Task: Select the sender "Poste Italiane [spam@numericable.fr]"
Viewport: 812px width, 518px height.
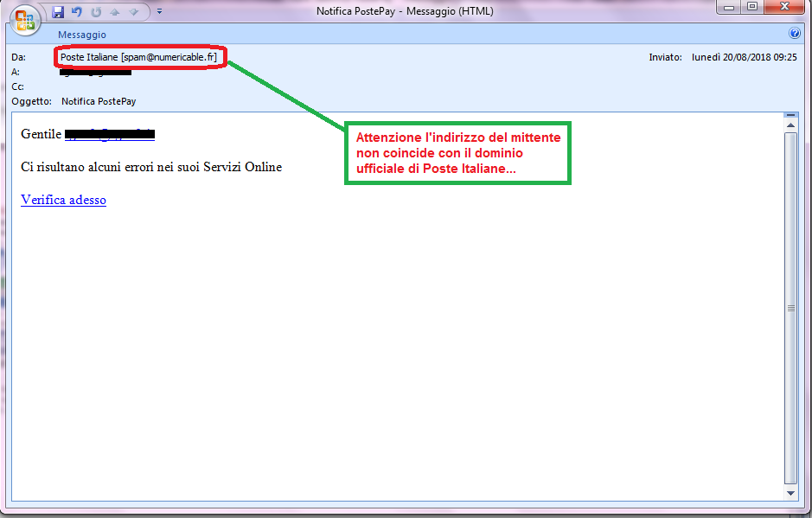Action: pos(138,57)
